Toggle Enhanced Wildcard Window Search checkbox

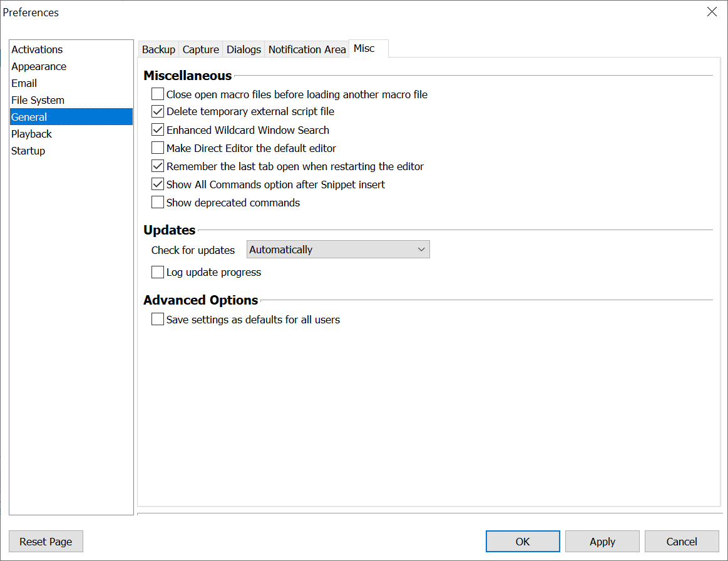pyautogui.click(x=158, y=130)
